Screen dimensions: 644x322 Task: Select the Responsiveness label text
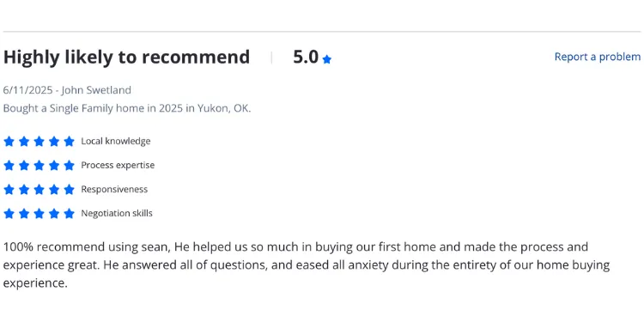(x=114, y=190)
